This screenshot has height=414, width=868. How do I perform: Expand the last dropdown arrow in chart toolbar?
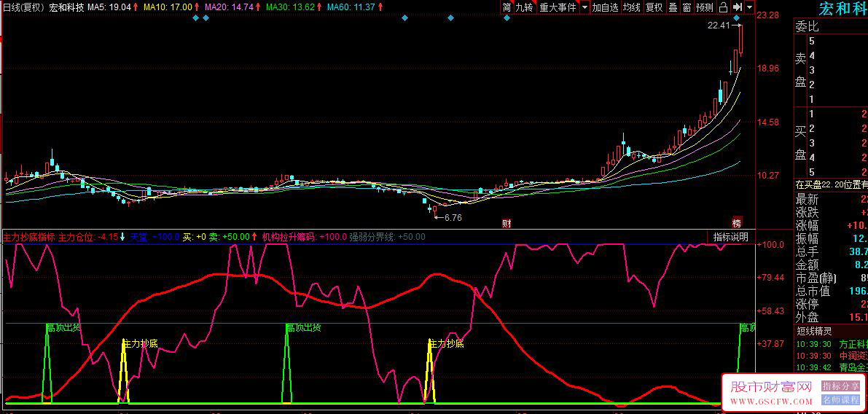coord(749,7)
